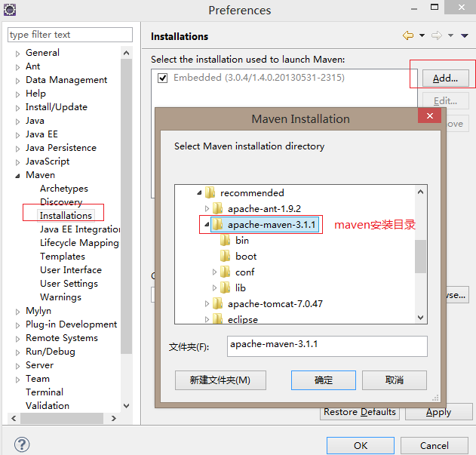
Task: Select Discovery under Maven
Action: pos(61,202)
